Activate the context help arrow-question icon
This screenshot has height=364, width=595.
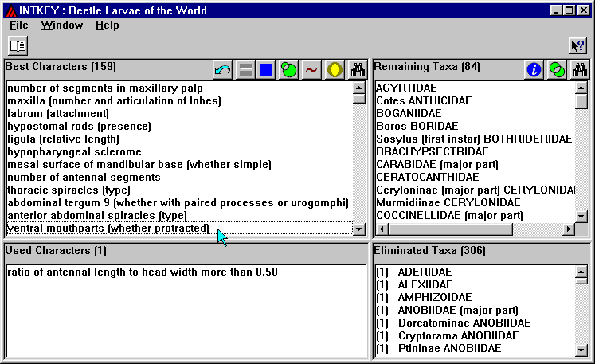(577, 46)
